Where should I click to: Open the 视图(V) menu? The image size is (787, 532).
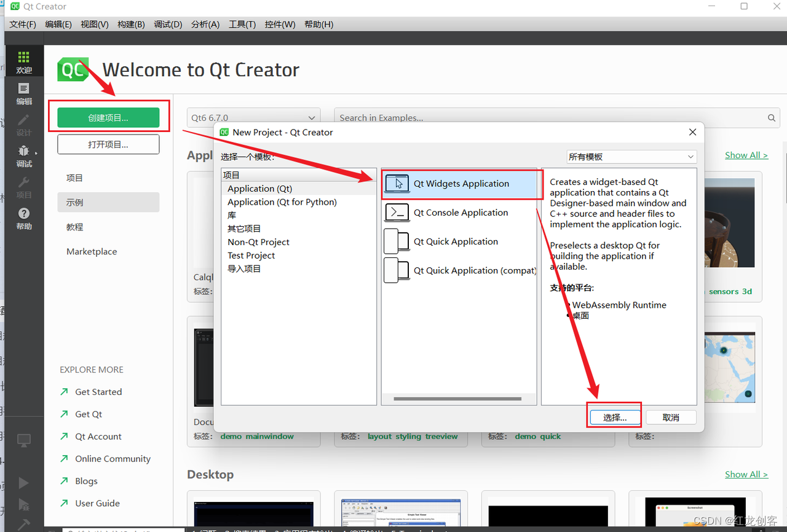tap(95, 24)
